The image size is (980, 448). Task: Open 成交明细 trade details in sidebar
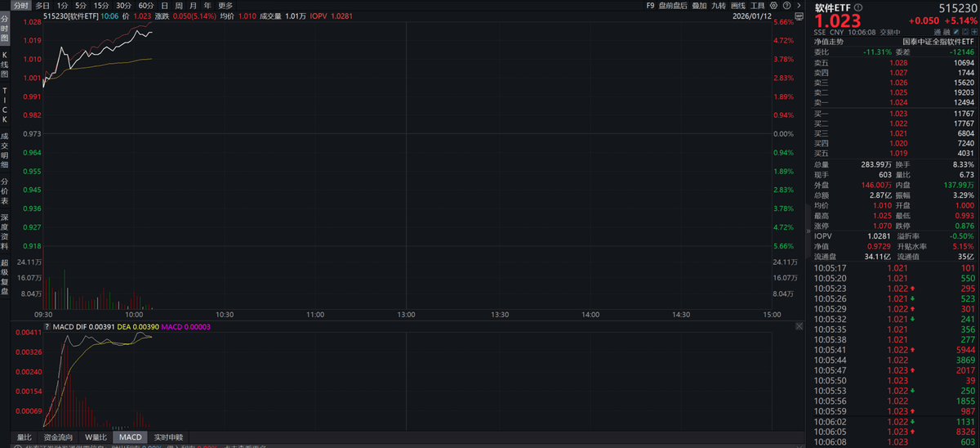point(5,146)
